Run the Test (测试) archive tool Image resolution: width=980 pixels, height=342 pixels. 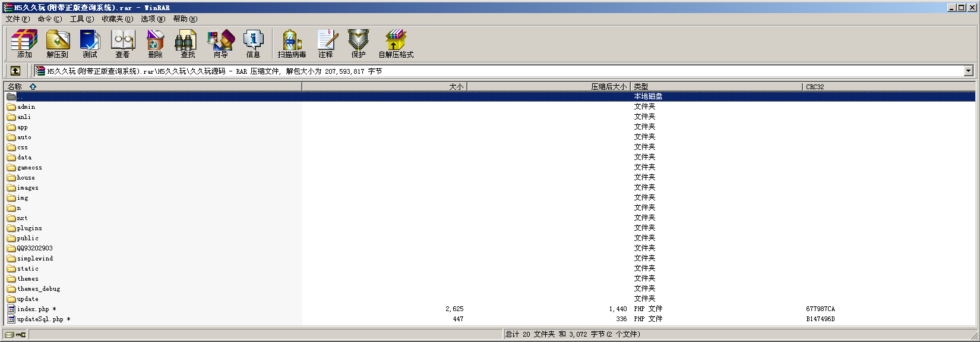point(90,44)
